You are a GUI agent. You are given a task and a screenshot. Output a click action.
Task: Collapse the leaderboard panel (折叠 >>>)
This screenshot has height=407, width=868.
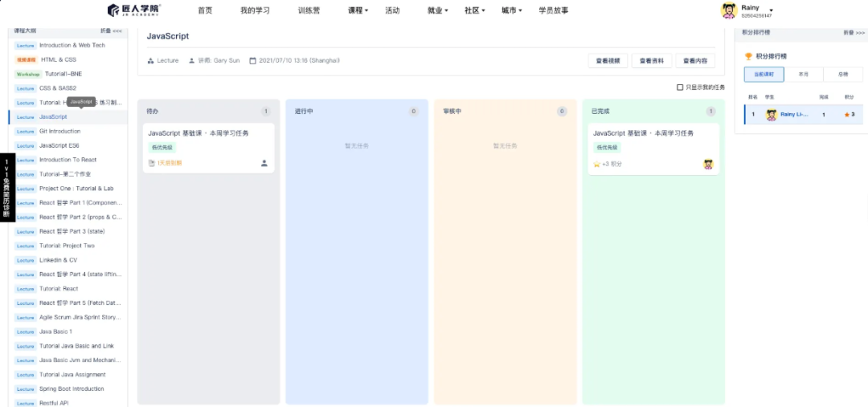point(854,33)
